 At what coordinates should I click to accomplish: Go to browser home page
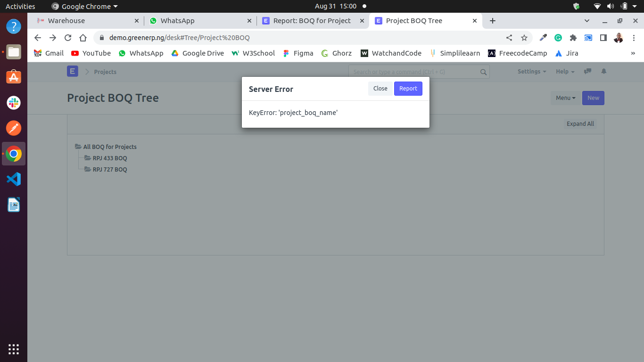[x=83, y=38]
